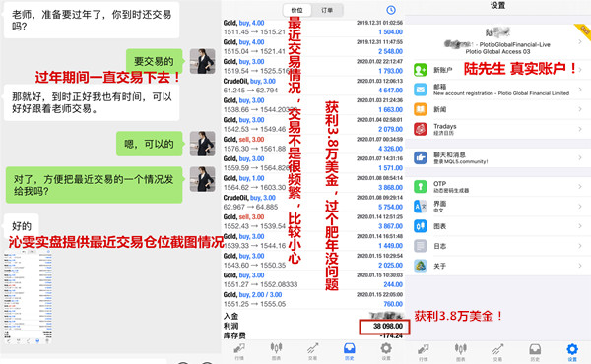
Task: Expand the 新闻 row chevron
Action: (580, 109)
